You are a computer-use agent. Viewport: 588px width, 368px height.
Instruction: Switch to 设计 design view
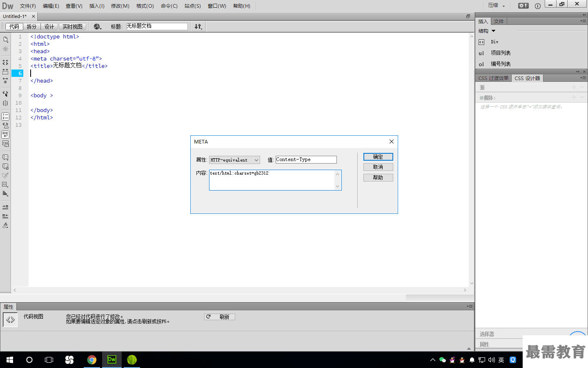tap(49, 27)
